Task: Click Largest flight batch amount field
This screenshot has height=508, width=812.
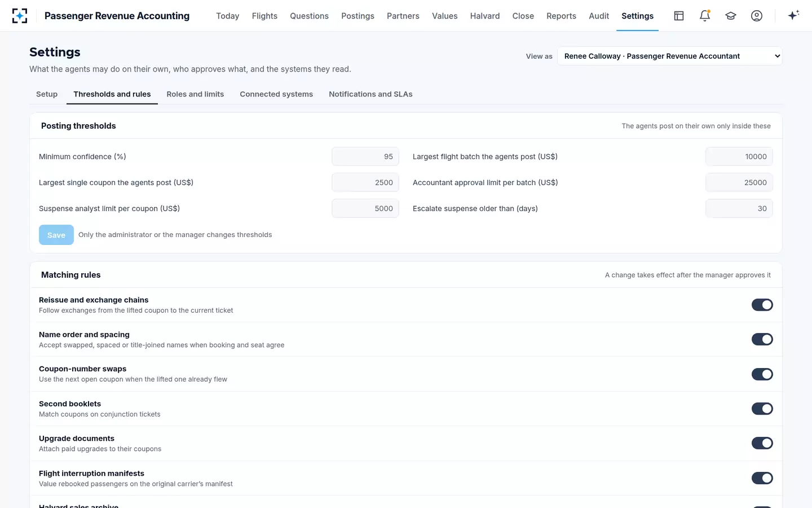Action: coord(739,156)
